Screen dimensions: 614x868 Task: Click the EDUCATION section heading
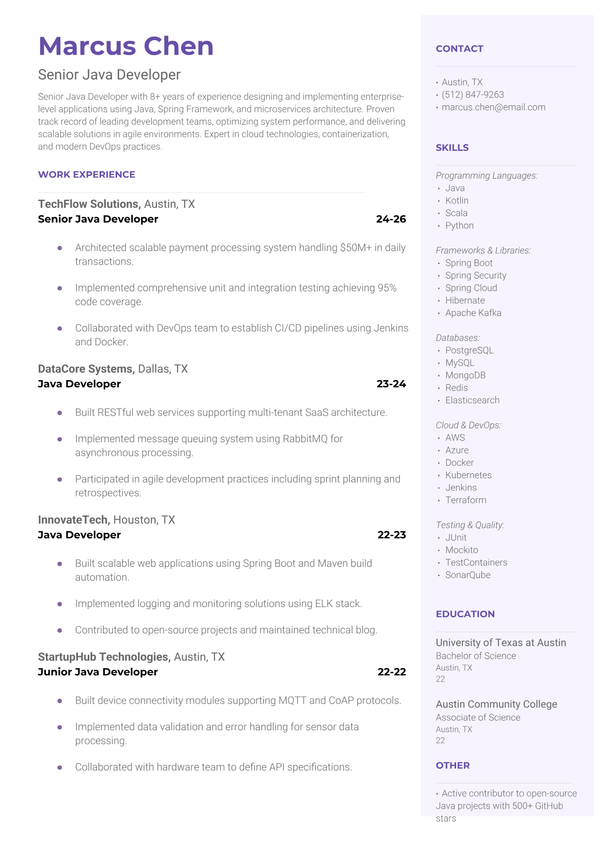click(x=465, y=614)
